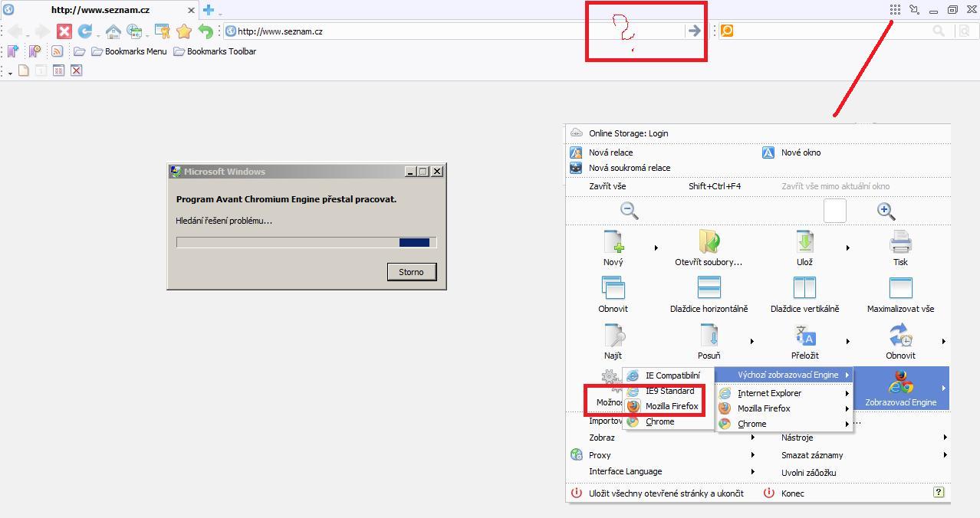Stop loading with the red X toolbar icon
The width and height of the screenshot is (980, 518).
click(x=64, y=31)
